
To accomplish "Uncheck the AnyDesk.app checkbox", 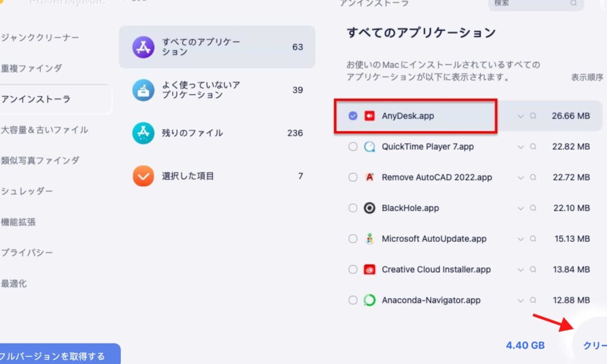I will pos(353,116).
